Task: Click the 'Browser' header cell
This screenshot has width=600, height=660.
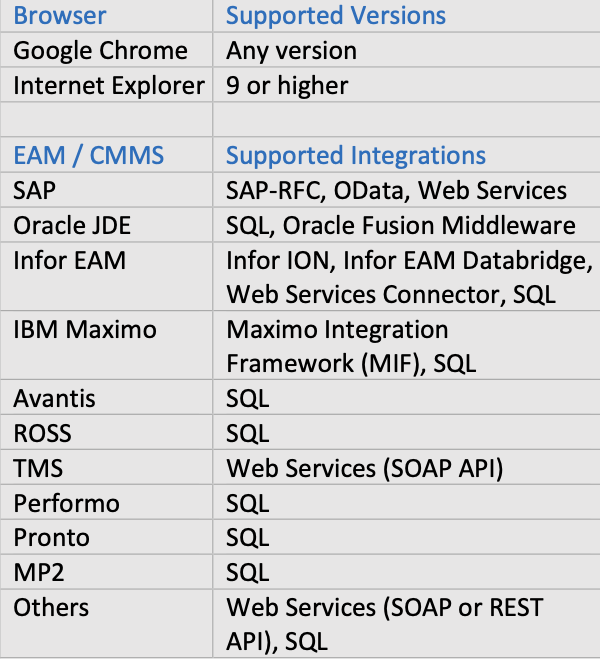Action: coord(60,16)
